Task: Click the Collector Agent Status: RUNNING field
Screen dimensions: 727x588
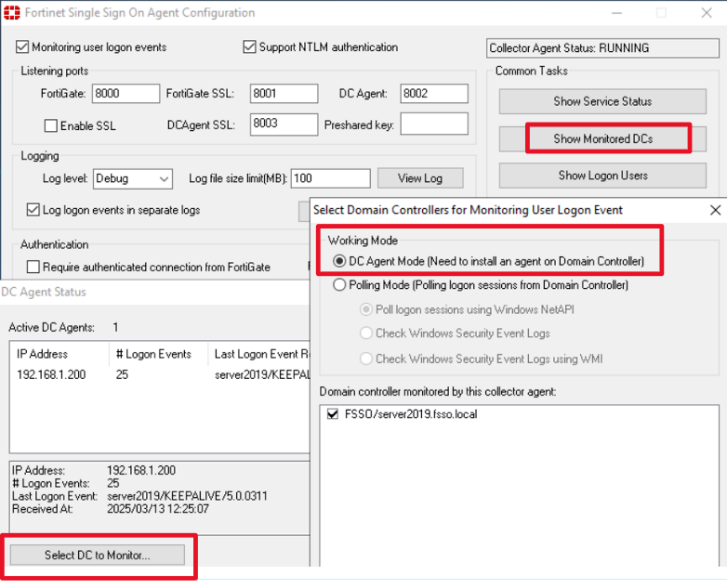Action: [602, 48]
